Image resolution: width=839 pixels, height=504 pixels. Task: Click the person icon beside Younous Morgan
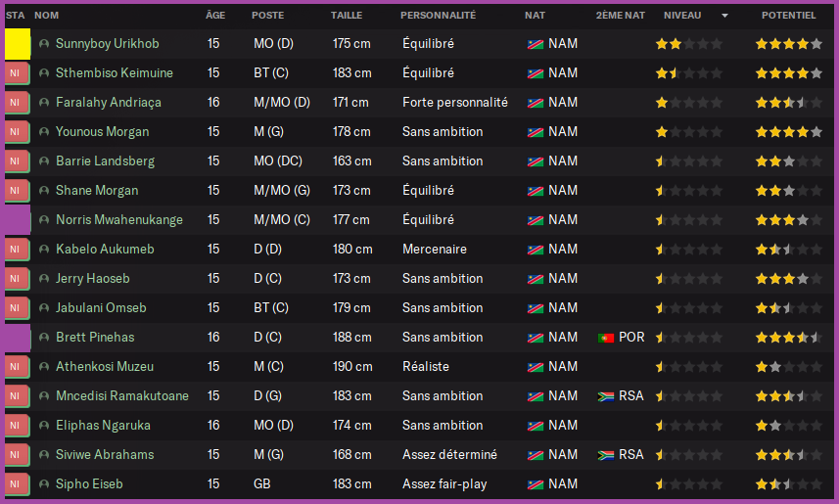[44, 132]
